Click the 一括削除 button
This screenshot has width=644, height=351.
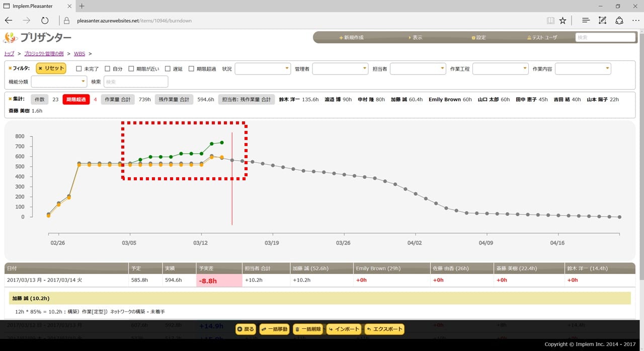308,329
